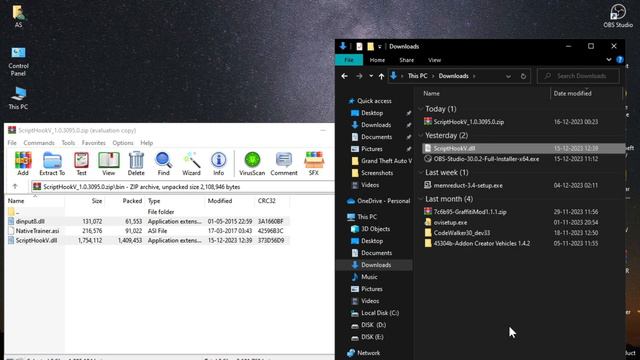Select the Control Panel desktop icon

18,61
